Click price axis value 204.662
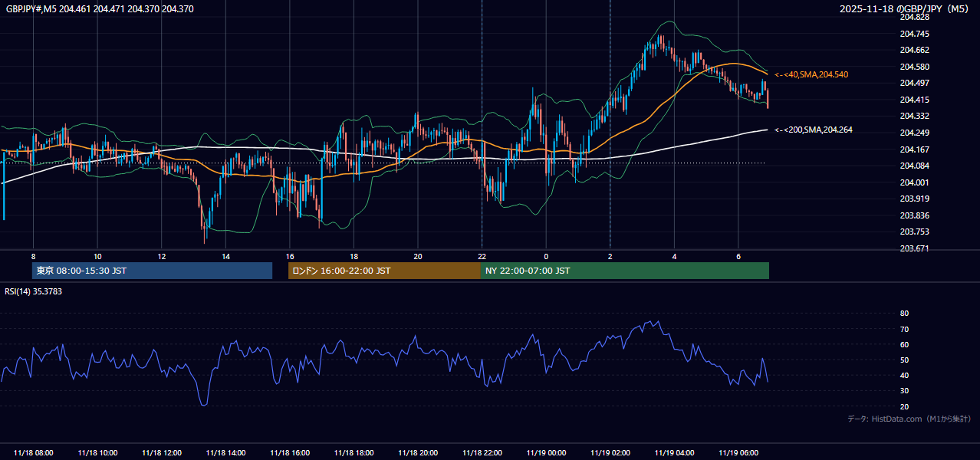Screen dimensions: 980x460 [914, 50]
